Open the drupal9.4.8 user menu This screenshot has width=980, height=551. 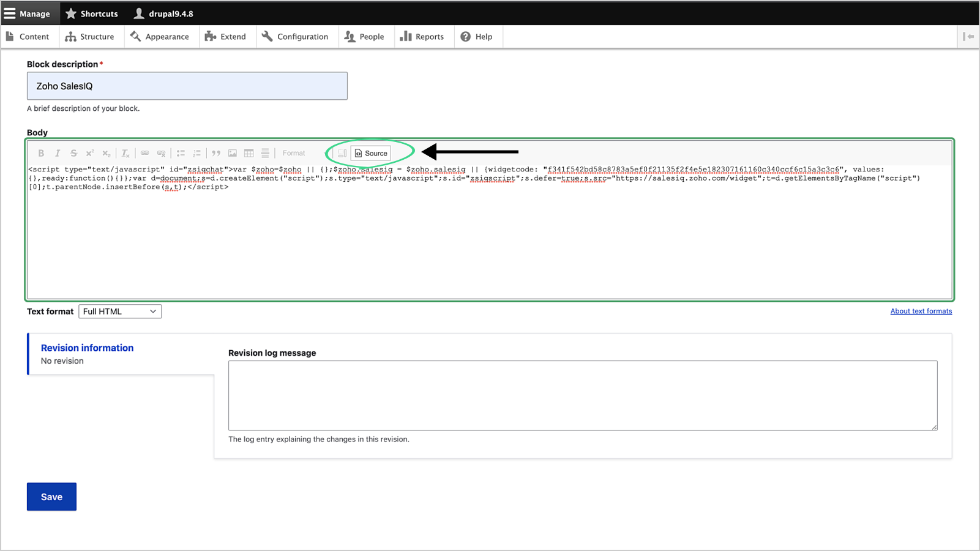[163, 13]
